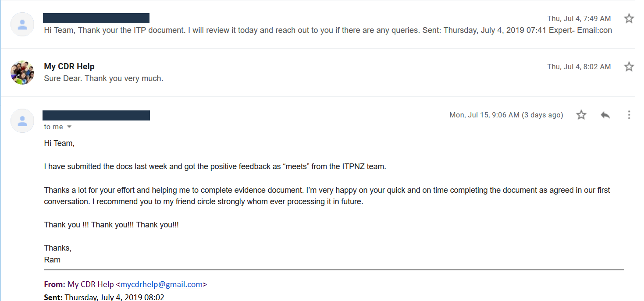This screenshot has width=644, height=301.
Task: Star the Jul 15 message from Ram
Action: [x=581, y=115]
